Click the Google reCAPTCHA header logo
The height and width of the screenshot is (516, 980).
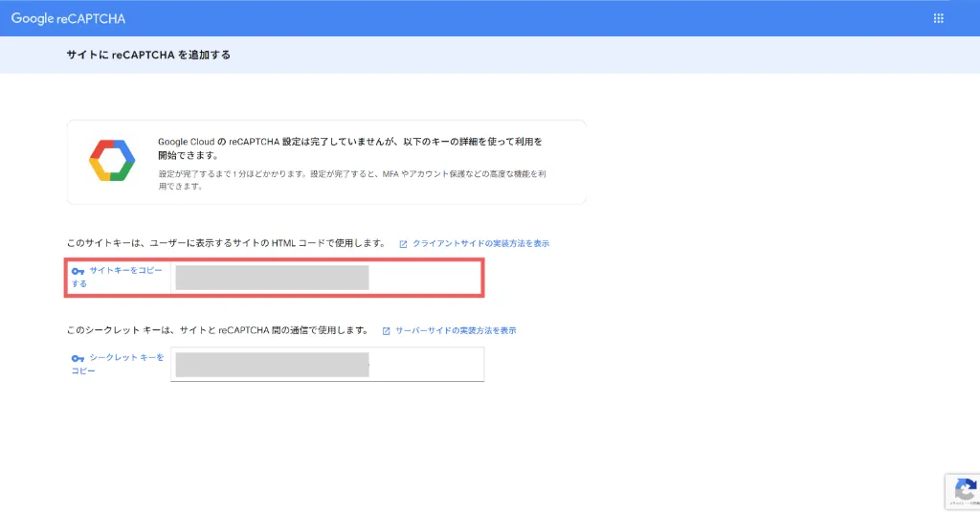(68, 18)
